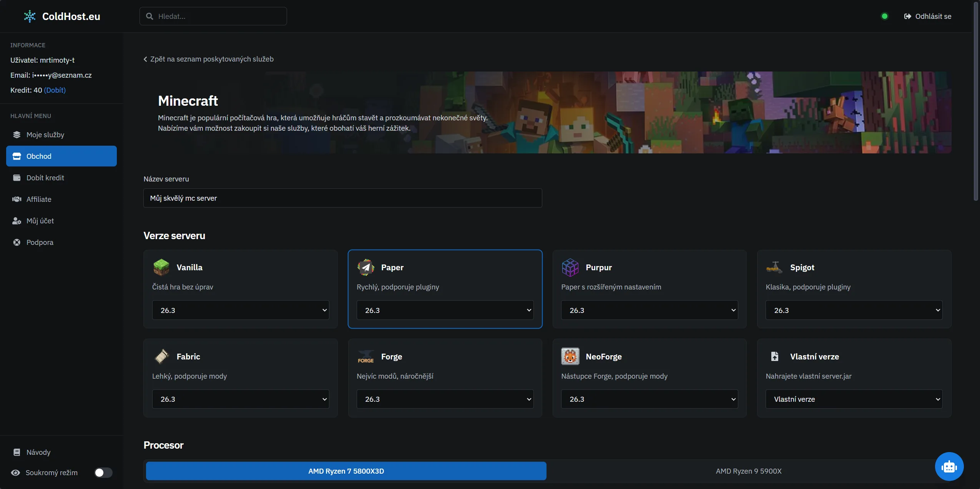This screenshot has width=980, height=489.
Task: Open the Paper version dropdown
Action: 445,310
